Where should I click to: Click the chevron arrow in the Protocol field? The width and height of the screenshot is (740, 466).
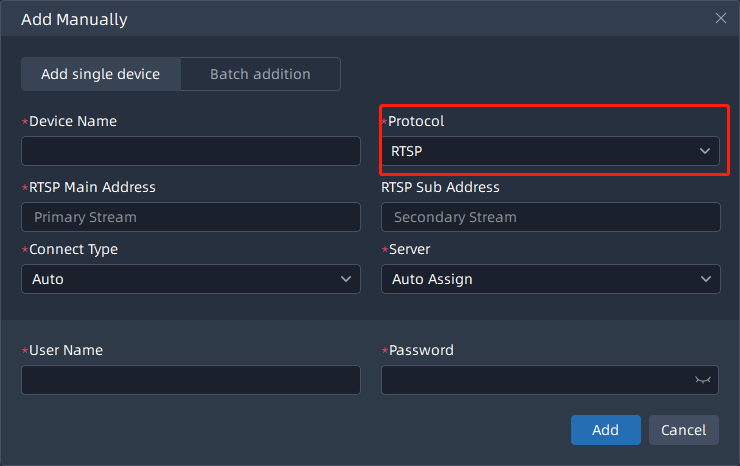[704, 151]
